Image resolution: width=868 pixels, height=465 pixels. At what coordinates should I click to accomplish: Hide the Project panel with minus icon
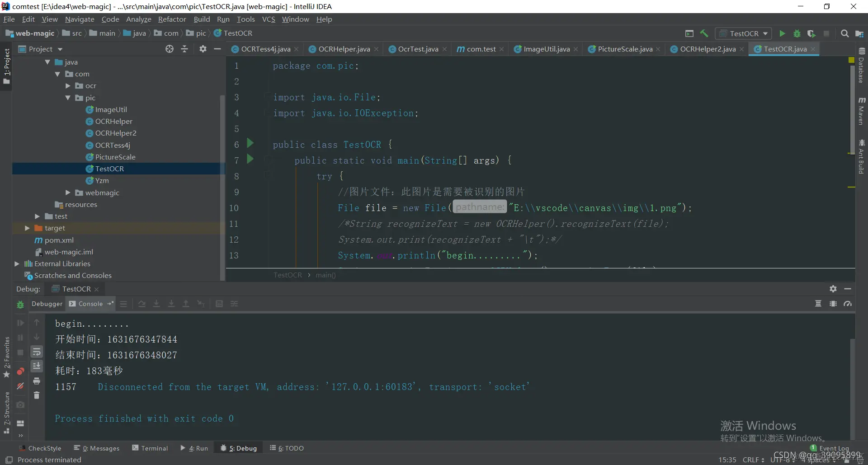tap(217, 49)
